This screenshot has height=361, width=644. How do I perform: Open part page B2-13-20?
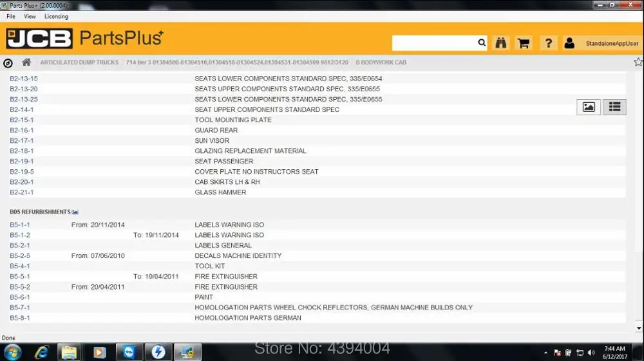[24, 89]
